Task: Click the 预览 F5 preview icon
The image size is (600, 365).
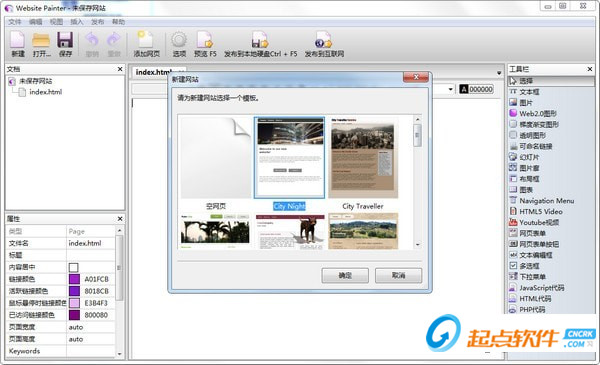Action: [x=205, y=40]
